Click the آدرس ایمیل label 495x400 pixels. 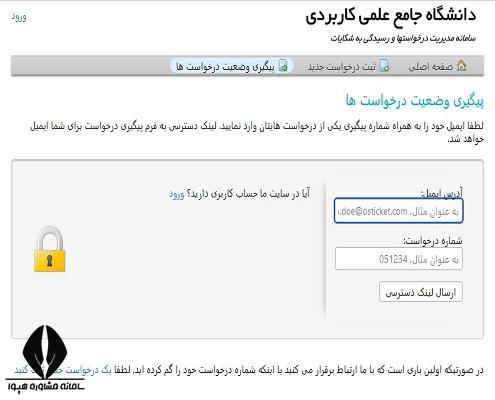coord(442,193)
